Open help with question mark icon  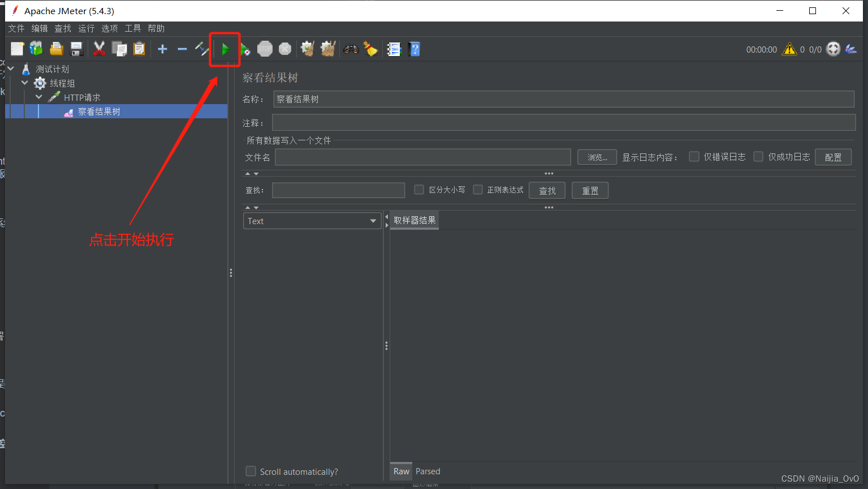coord(414,49)
